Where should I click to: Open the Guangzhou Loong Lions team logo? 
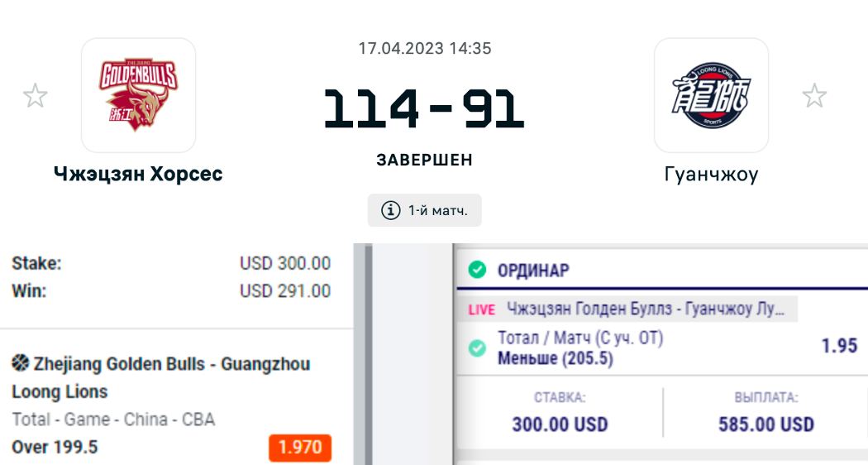tap(711, 95)
